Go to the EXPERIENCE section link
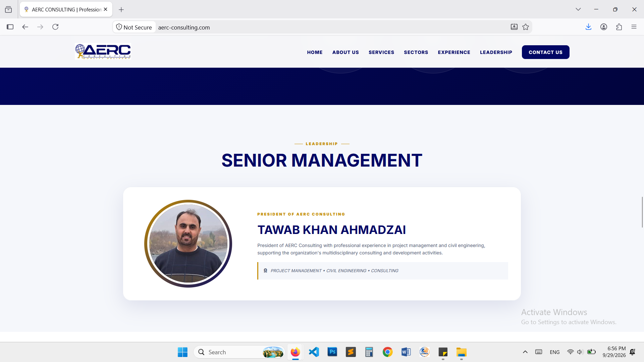Image resolution: width=644 pixels, height=362 pixels. [x=454, y=52]
